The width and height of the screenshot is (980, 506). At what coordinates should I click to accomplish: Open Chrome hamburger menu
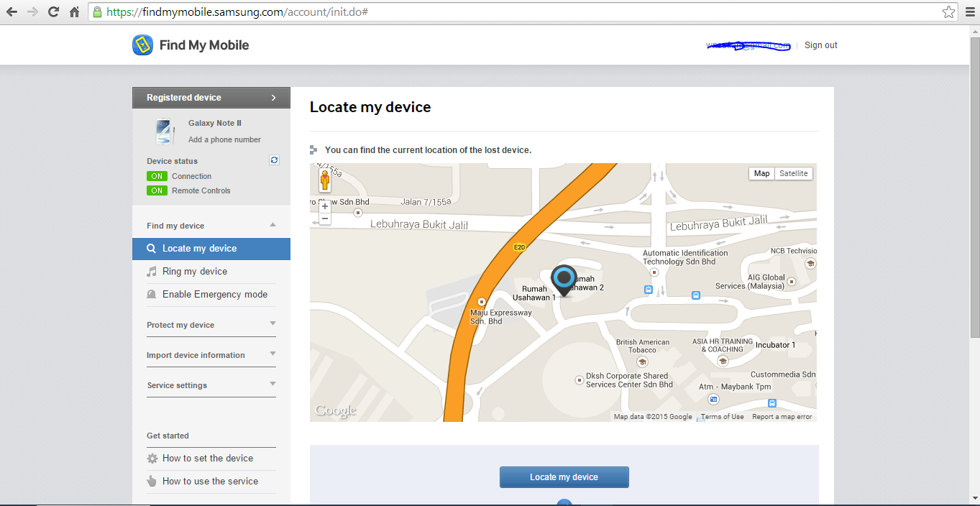pos(969,12)
